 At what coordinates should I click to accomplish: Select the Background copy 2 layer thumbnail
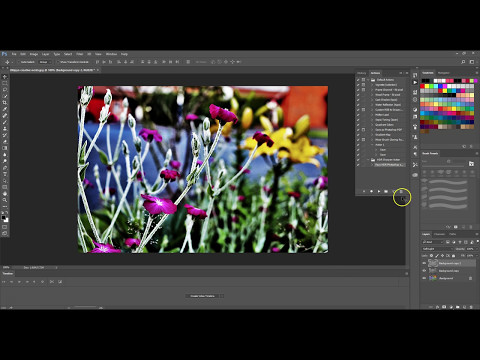pos(433,263)
